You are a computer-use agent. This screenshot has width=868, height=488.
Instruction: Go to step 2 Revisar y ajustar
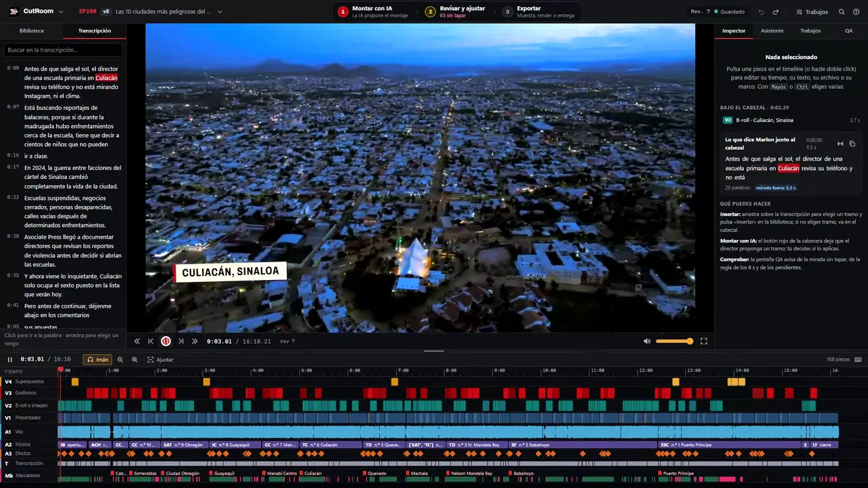(456, 12)
